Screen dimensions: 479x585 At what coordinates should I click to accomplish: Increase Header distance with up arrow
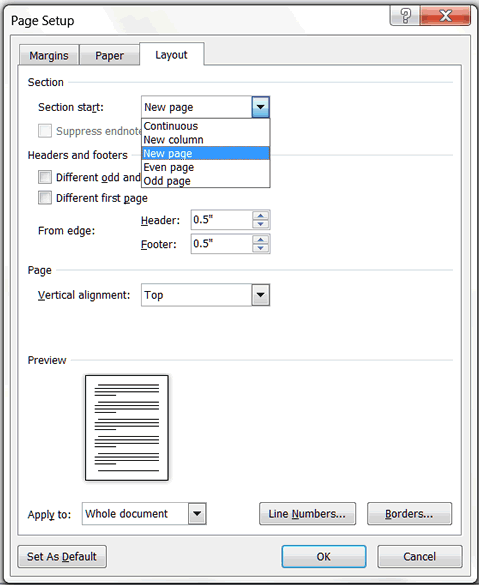tap(260, 215)
